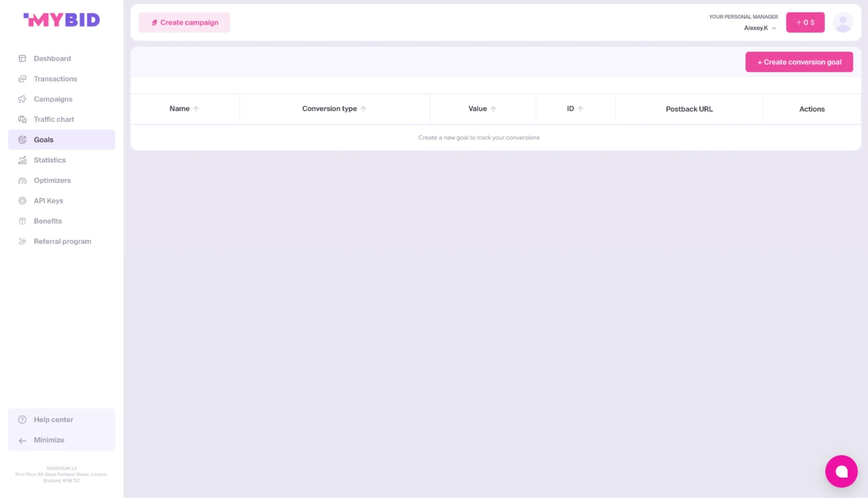868x498 pixels.
Task: Click the Help center question mark icon
Action: tap(22, 420)
